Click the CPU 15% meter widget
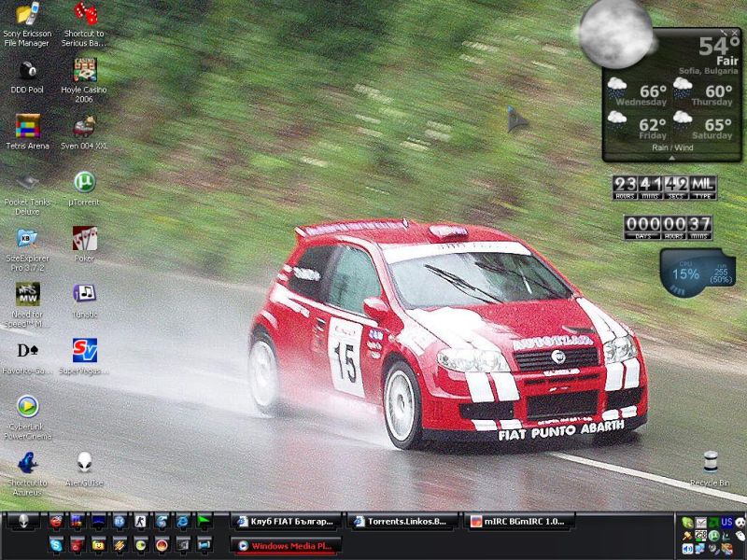 686,273
